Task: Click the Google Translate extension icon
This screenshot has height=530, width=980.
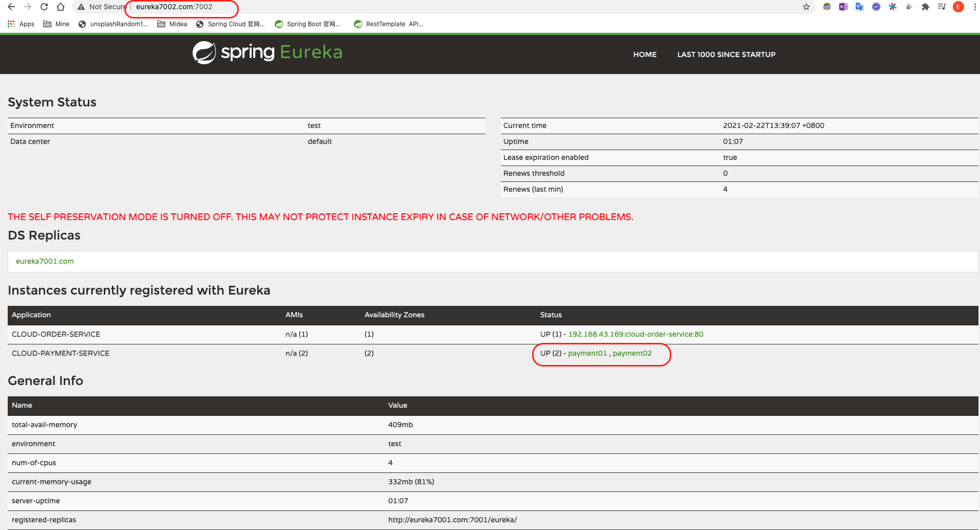Action: point(859,7)
